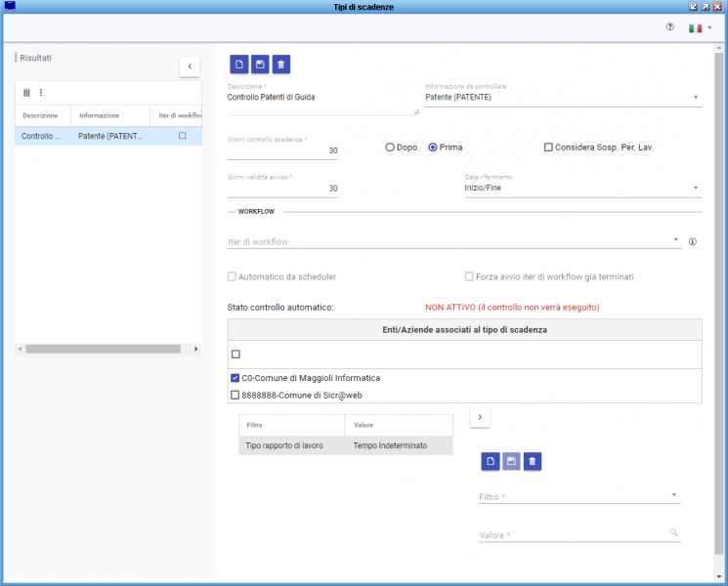Click the new filter icon above Filtro field
Image resolution: width=728 pixels, height=586 pixels.
(490, 461)
